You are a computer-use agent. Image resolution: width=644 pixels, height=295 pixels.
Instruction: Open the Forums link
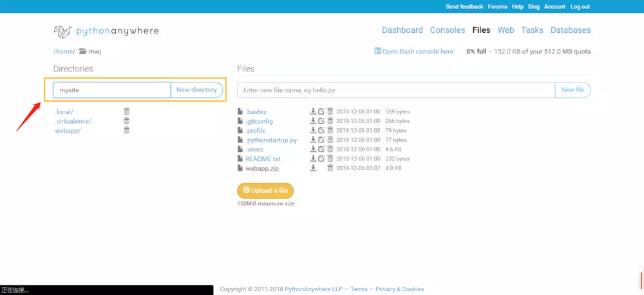(497, 6)
